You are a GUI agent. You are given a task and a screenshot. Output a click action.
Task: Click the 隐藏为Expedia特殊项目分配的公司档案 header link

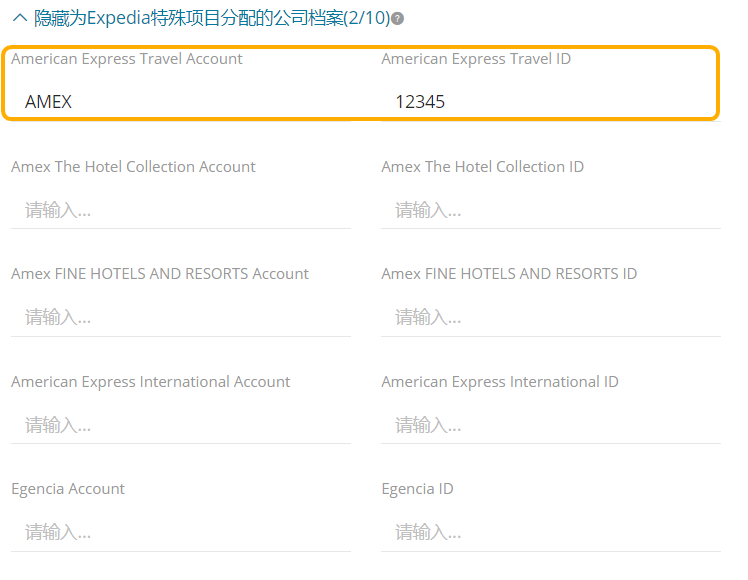tap(212, 18)
